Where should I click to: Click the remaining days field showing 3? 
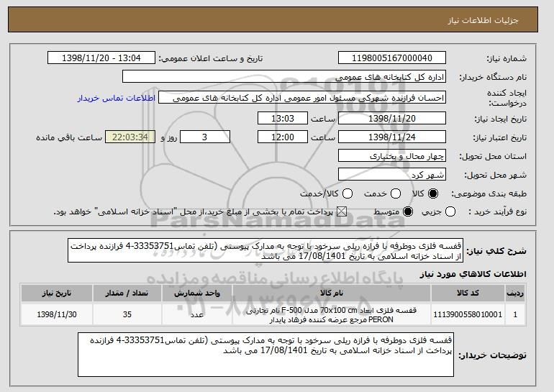click(205, 137)
